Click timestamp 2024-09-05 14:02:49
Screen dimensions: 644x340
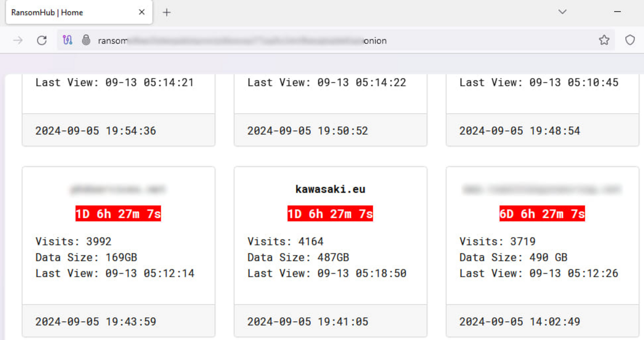520,321
